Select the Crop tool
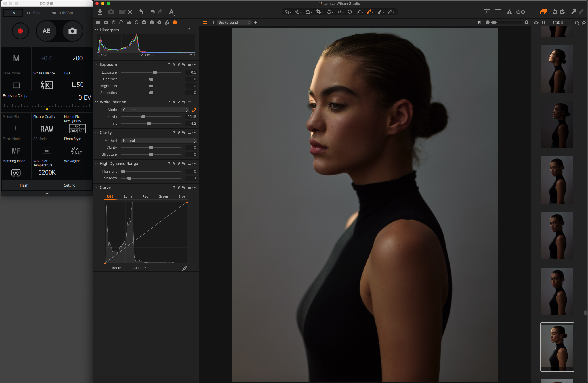588x383 pixels. (x=319, y=12)
